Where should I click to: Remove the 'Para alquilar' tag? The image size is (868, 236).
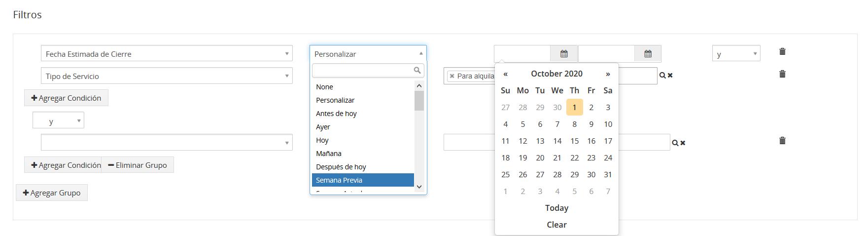451,76
